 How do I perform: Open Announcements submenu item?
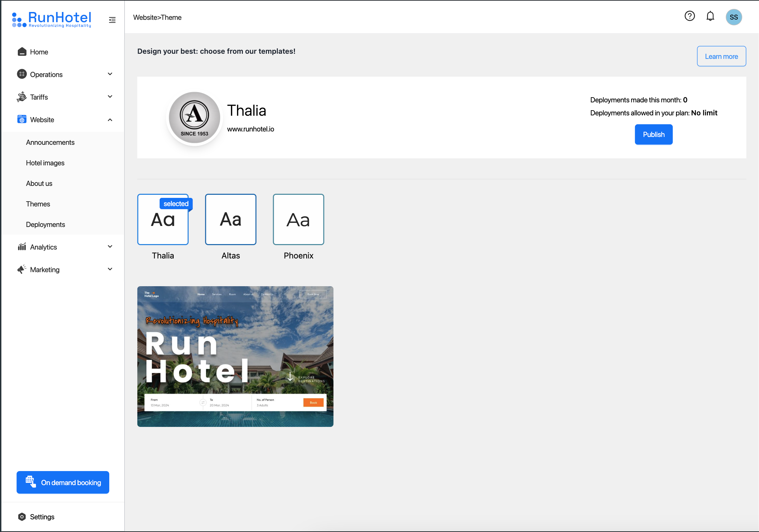[50, 142]
